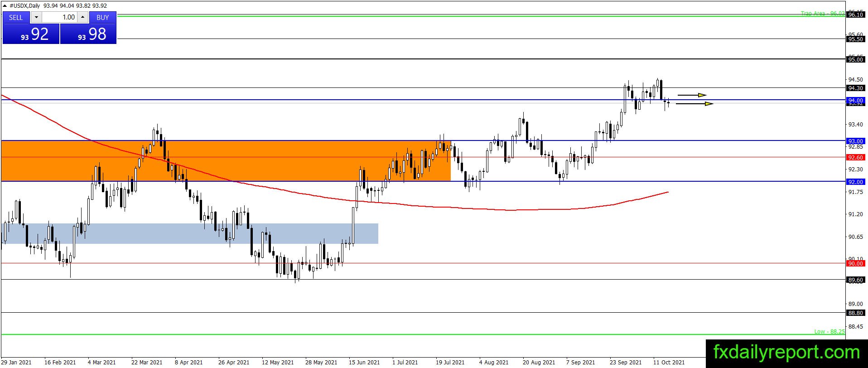The height and width of the screenshot is (368, 868).
Task: Click the 96.10 price label
Action: click(x=855, y=15)
